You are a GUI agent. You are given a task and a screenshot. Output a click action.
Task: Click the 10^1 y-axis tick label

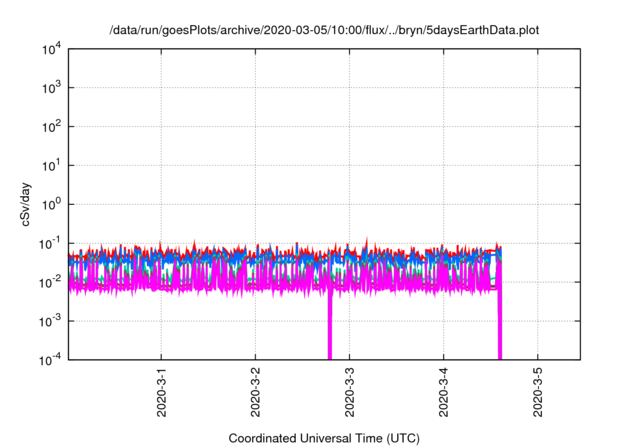tap(51, 166)
